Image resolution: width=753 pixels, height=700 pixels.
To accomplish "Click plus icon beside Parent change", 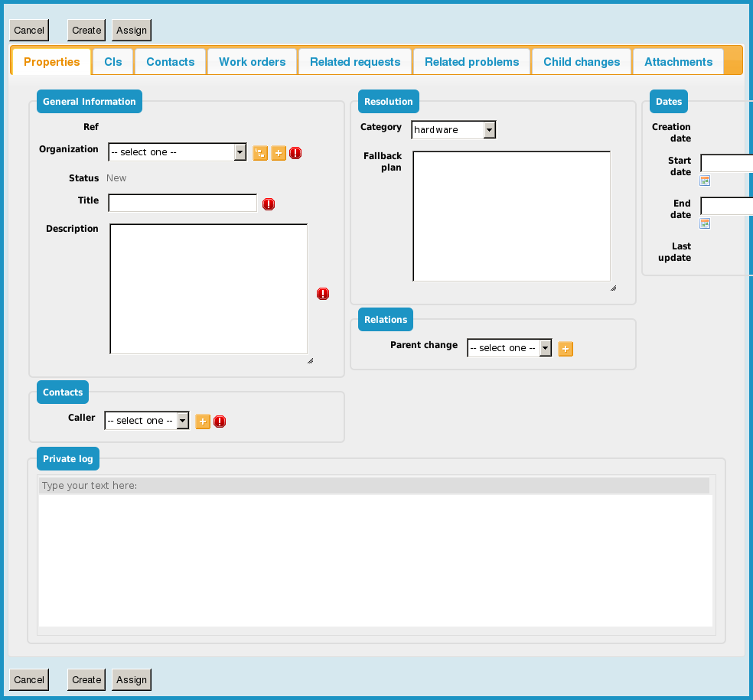I will 566,349.
